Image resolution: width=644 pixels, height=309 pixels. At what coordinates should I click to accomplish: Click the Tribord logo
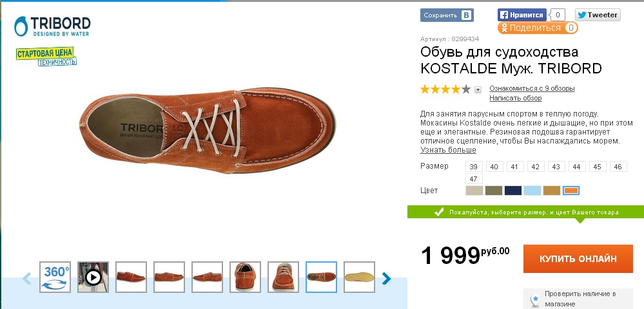[52, 26]
